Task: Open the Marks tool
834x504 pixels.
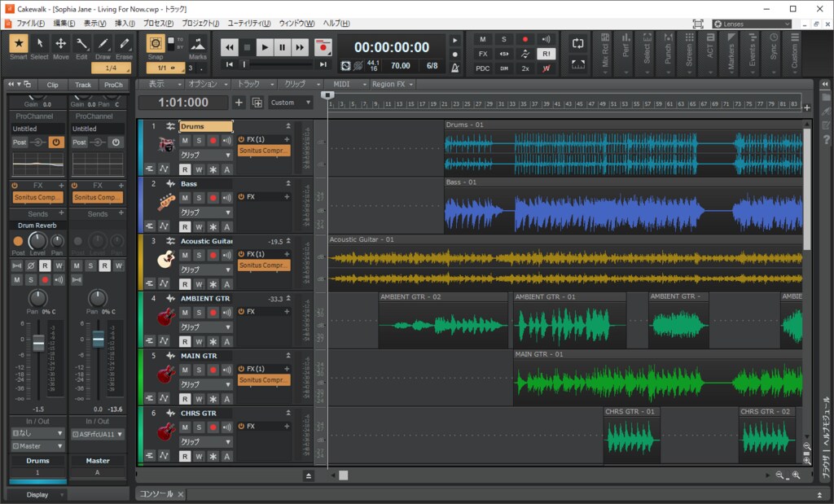Action: pos(197,44)
